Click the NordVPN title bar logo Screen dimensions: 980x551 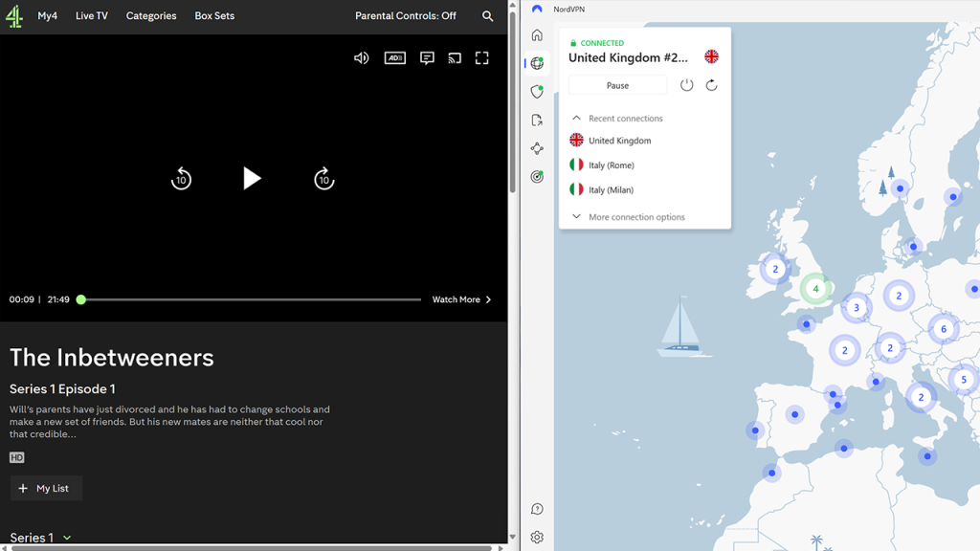537,10
